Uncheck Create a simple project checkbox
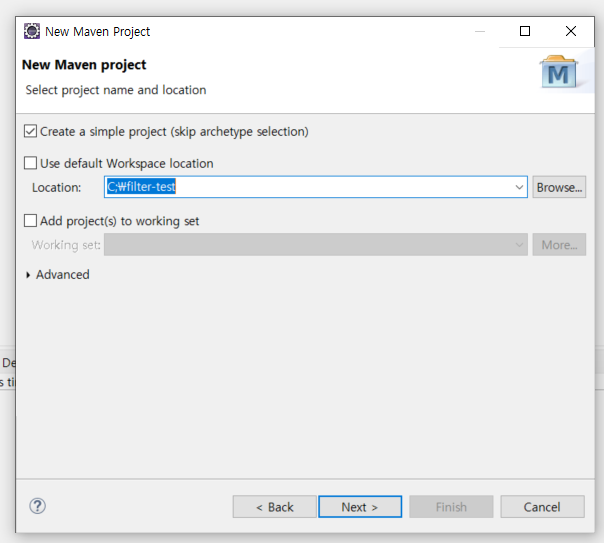 click(30, 131)
